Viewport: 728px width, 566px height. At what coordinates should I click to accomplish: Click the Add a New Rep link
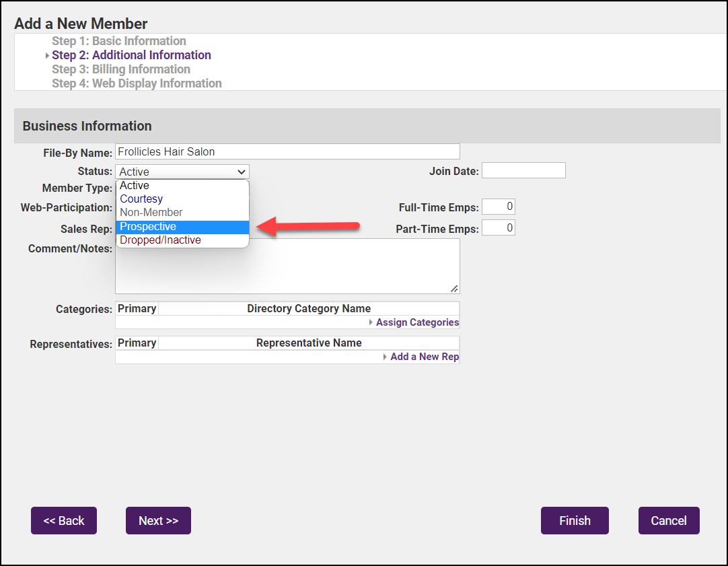click(425, 357)
